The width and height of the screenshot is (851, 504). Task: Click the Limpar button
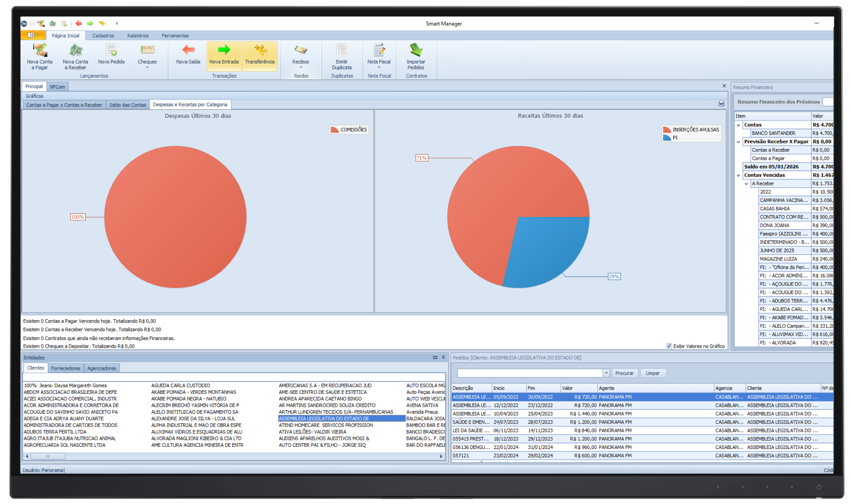(x=652, y=373)
